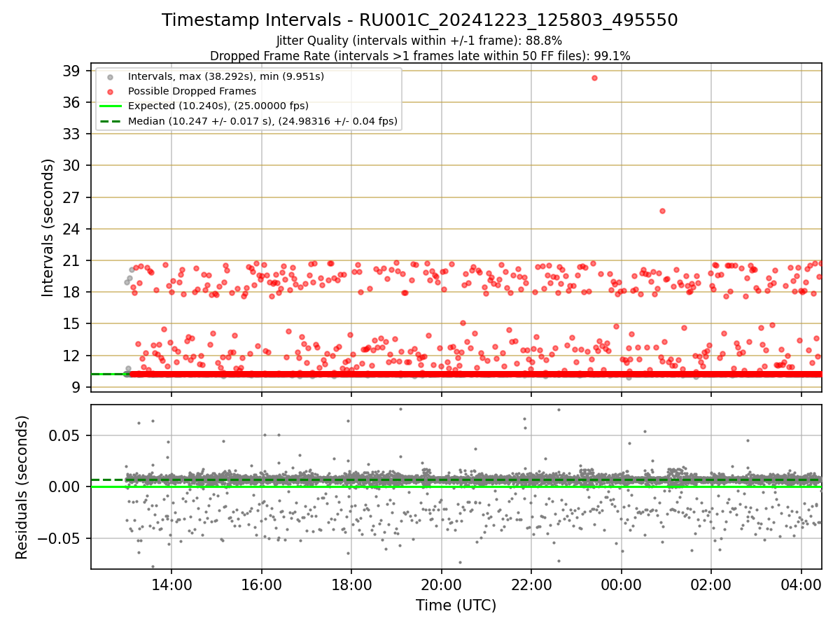The width and height of the screenshot is (840, 630).
Task: Click the '02:00' x-axis tick label
Action: tap(711, 584)
